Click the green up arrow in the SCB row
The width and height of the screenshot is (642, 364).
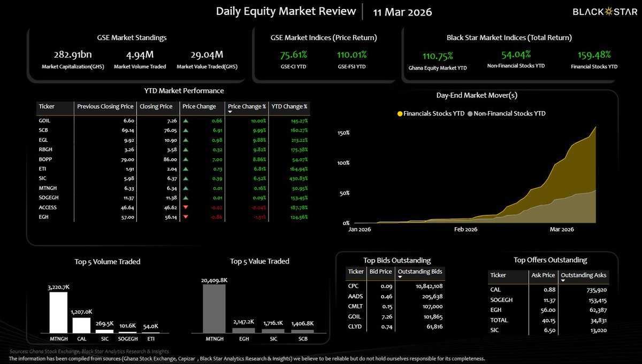coord(186,130)
